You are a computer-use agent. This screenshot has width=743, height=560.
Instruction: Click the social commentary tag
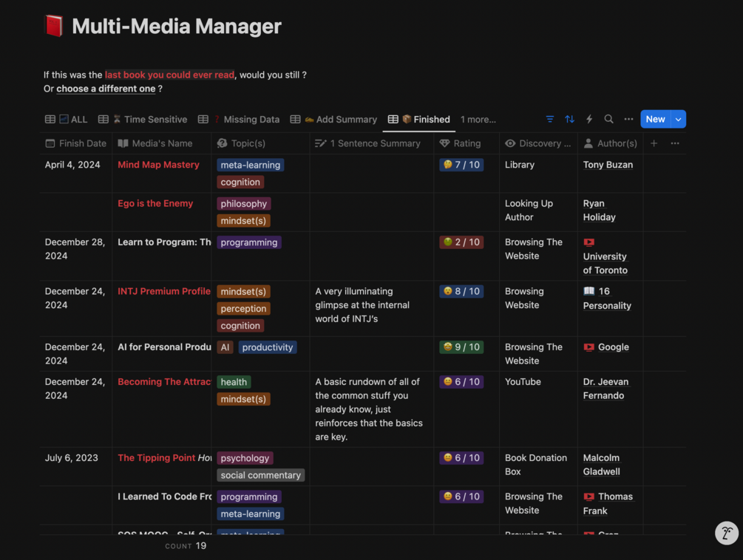(x=261, y=475)
